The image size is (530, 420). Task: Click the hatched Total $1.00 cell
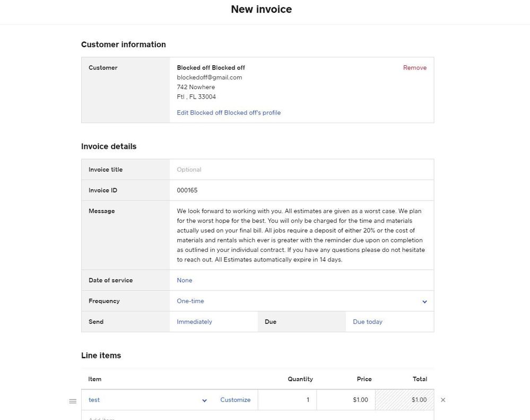(x=404, y=400)
